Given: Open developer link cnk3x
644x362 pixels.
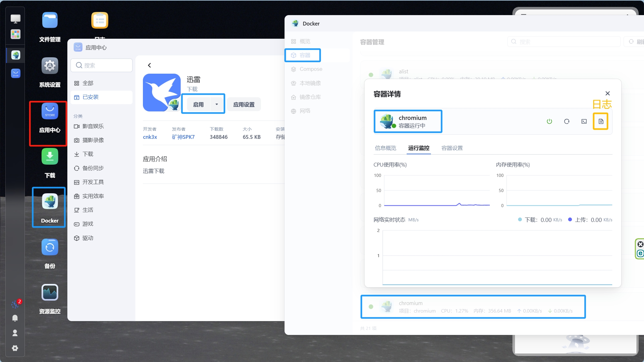Looking at the screenshot, I should pos(150,137).
